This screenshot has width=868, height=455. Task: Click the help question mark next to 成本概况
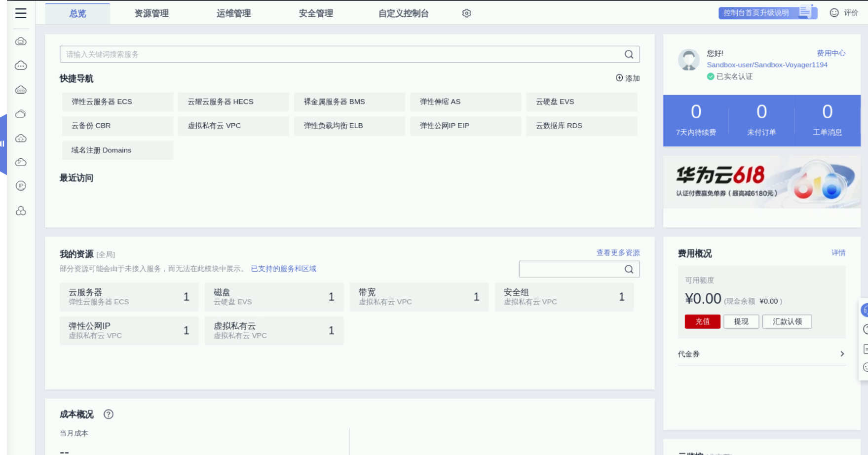[x=109, y=414]
